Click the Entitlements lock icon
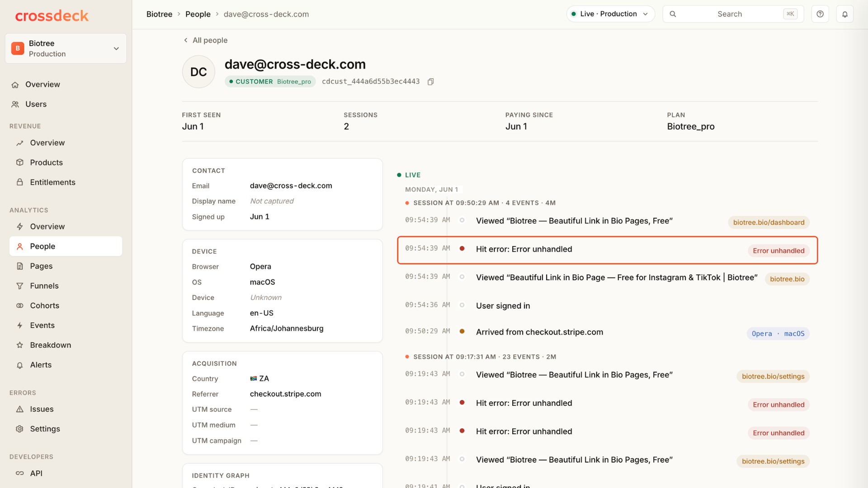868x488 pixels. (20, 182)
